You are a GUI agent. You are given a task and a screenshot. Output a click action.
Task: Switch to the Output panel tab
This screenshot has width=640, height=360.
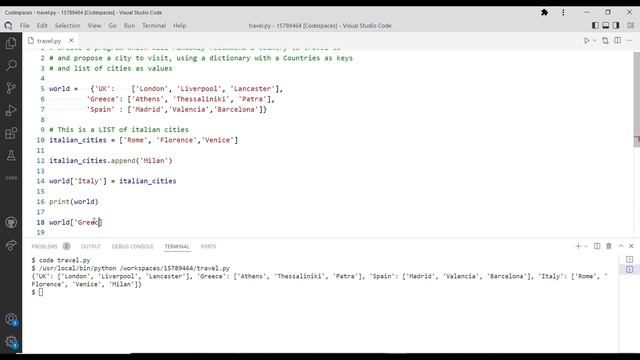click(x=91, y=247)
